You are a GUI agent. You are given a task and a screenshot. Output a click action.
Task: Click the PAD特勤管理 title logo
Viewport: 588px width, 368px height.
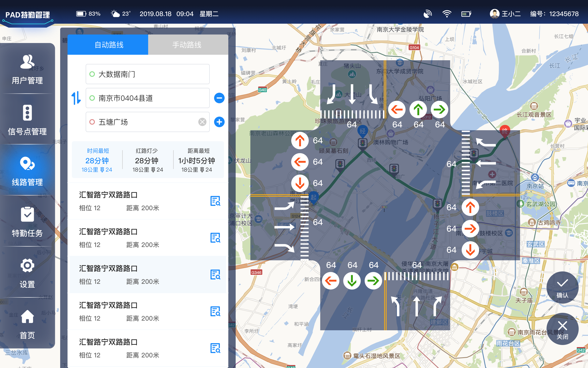[x=28, y=15]
